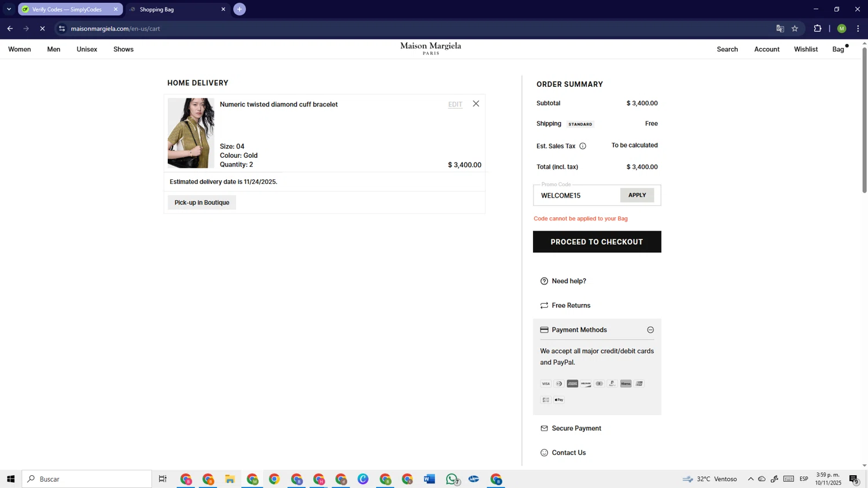The width and height of the screenshot is (868, 488).
Task: Click the weather widget 32°C Ventoso
Action: click(x=709, y=479)
